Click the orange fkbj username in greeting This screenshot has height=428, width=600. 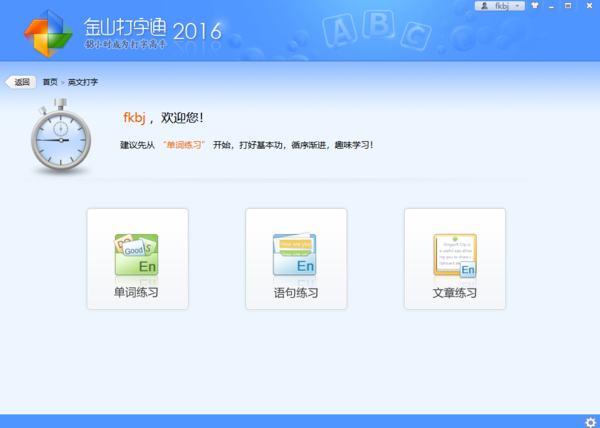[134, 118]
